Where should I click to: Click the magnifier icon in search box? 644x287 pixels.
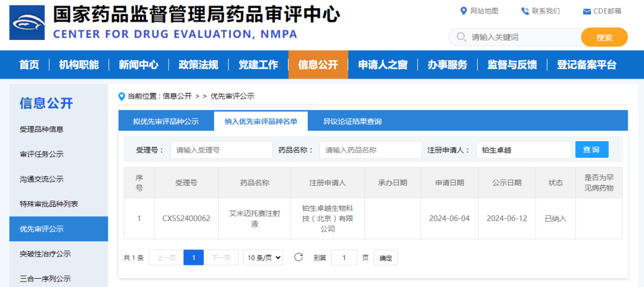coord(461,38)
